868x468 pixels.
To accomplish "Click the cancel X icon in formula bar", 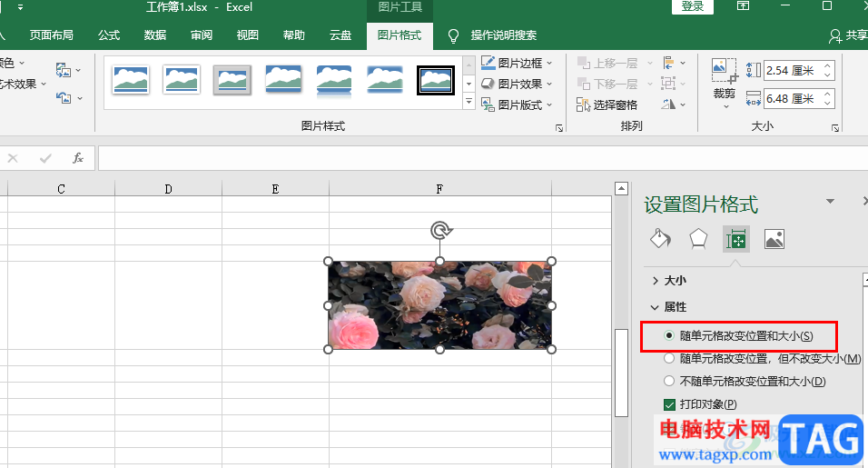I will click(x=13, y=158).
